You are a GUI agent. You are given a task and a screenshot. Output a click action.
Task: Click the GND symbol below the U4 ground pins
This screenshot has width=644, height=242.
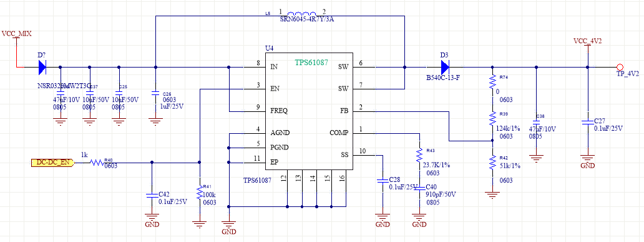pyautogui.click(x=229, y=224)
